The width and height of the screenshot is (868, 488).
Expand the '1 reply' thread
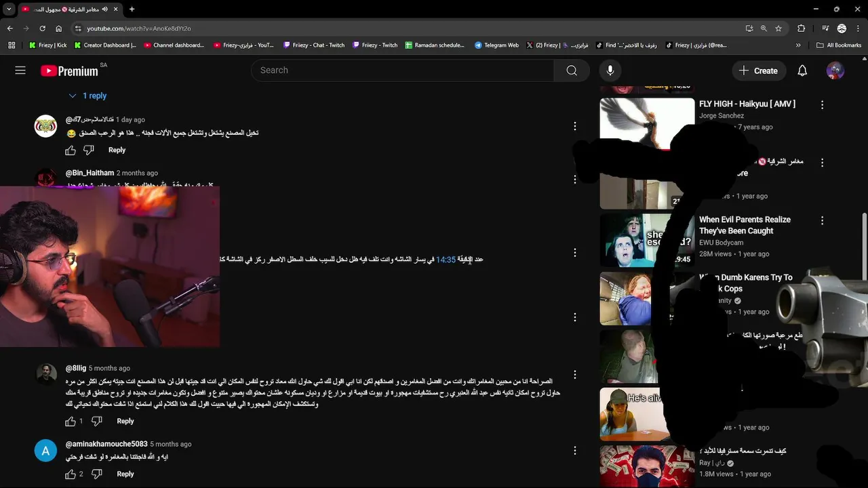[x=87, y=96]
